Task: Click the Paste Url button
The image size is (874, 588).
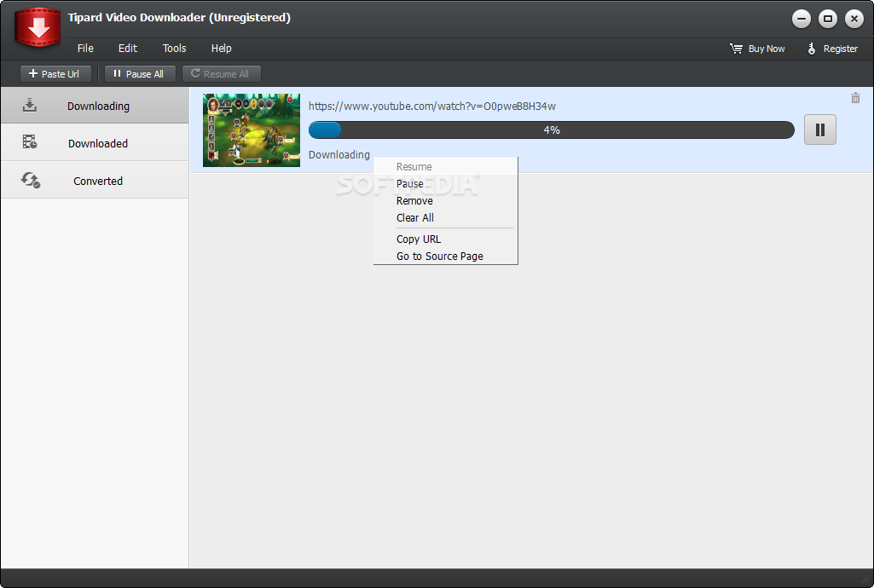Action: 55,73
